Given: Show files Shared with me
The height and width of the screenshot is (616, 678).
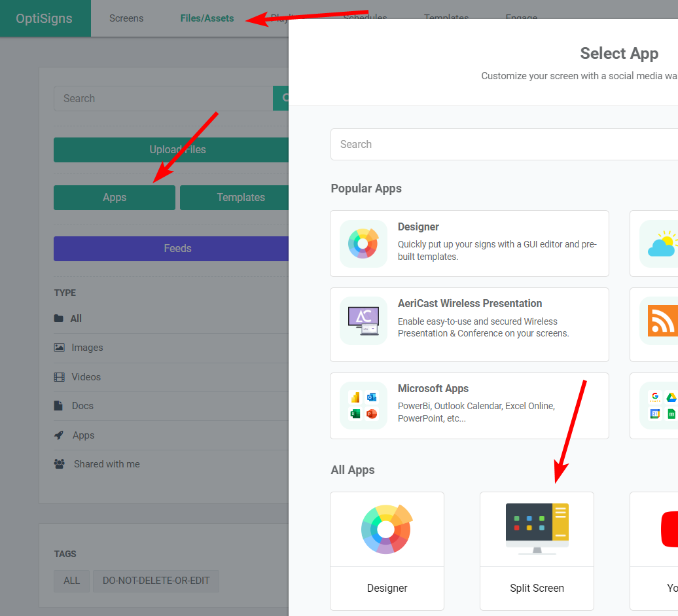Looking at the screenshot, I should tap(107, 464).
